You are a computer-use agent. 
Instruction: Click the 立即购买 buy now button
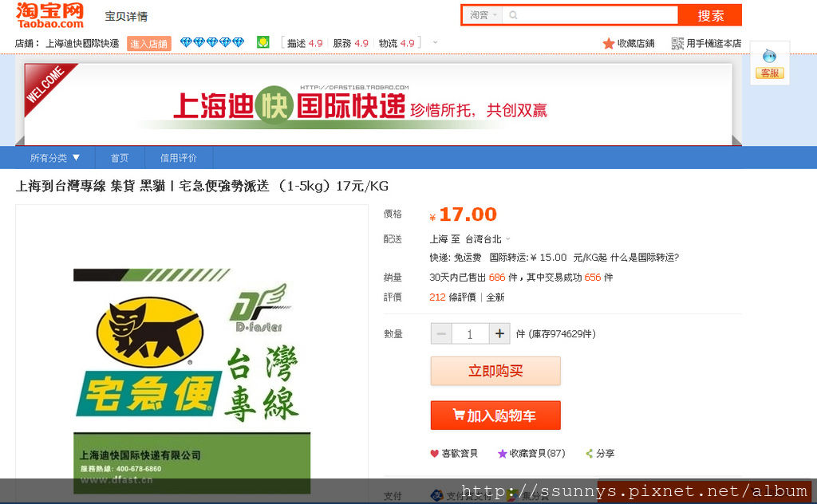pos(495,371)
